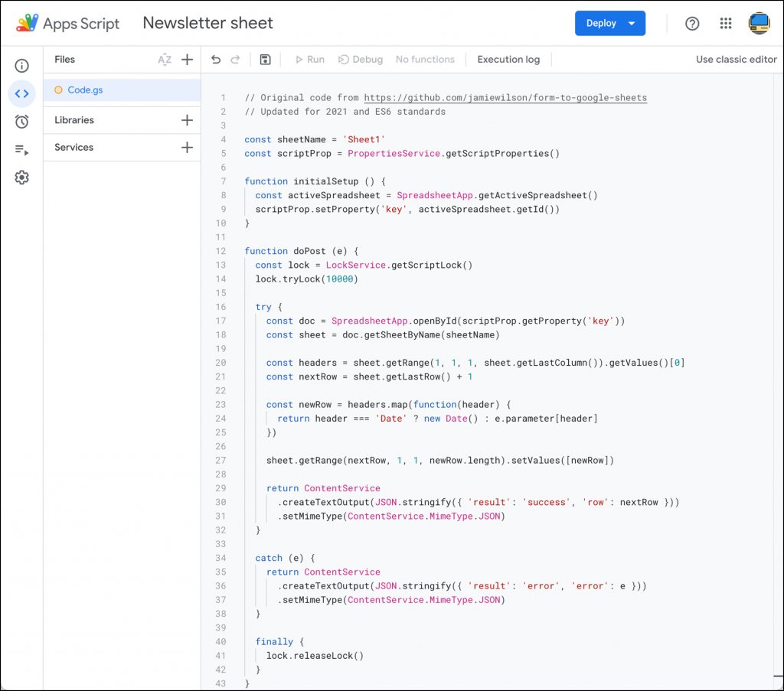Switch to the classic editor
The image size is (784, 691).
click(x=735, y=59)
